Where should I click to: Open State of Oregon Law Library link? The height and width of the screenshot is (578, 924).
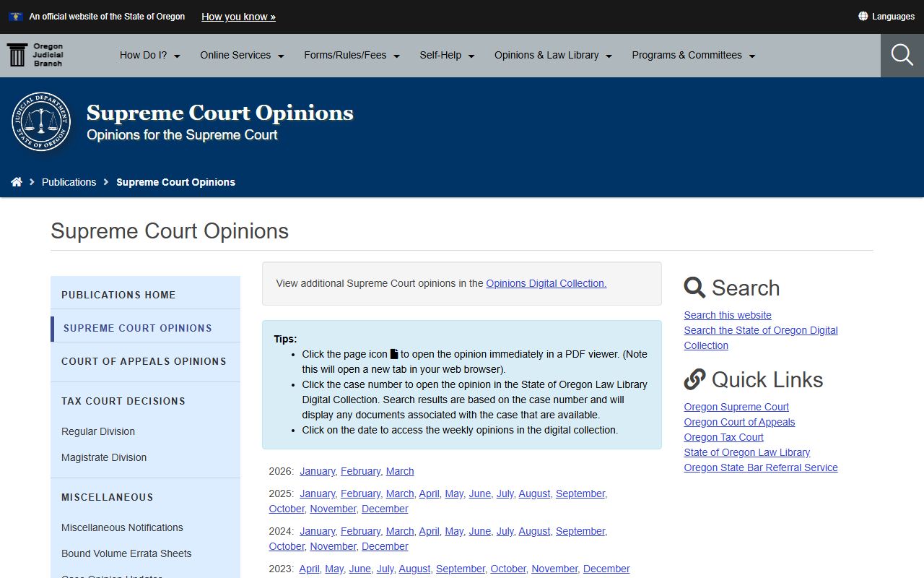click(x=747, y=452)
